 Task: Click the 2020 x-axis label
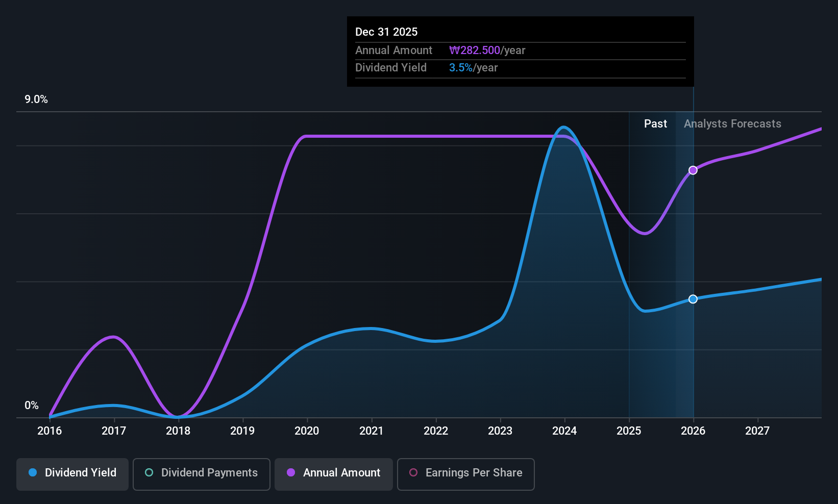pyautogui.click(x=307, y=431)
